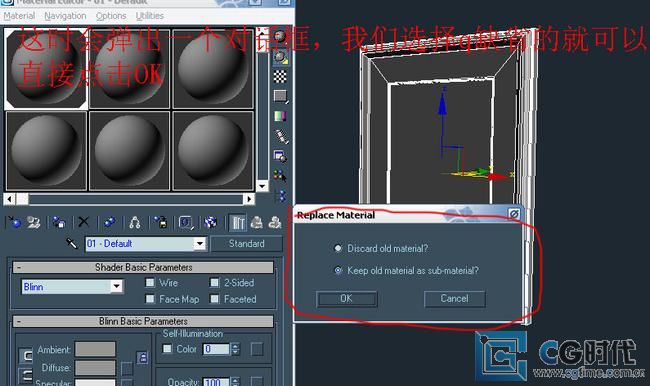Open Material Editor Options icon
This screenshot has height=386, width=650.
click(280, 156)
